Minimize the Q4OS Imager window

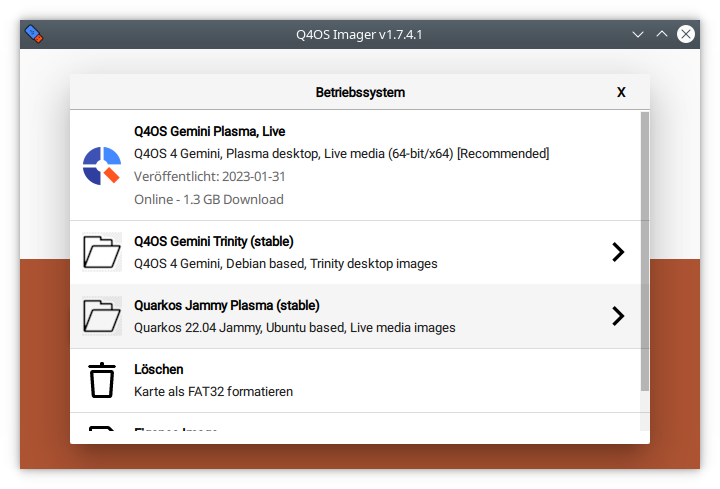[x=638, y=34]
